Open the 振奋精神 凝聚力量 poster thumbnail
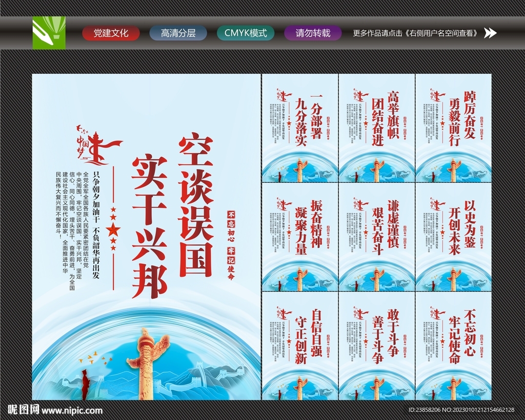 click(x=300, y=237)
